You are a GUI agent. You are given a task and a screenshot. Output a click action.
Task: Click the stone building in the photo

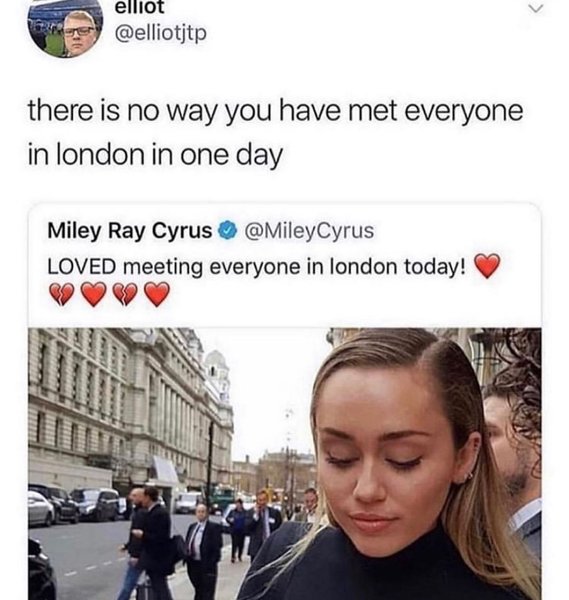point(130,406)
